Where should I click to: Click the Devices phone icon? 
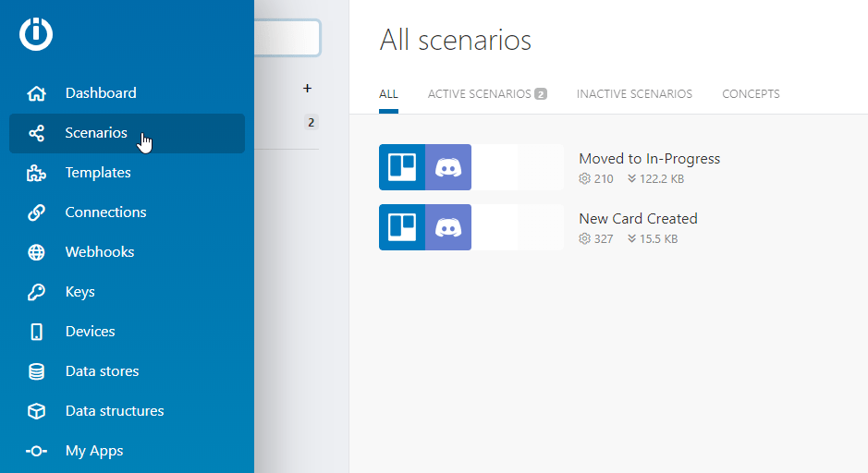37,332
